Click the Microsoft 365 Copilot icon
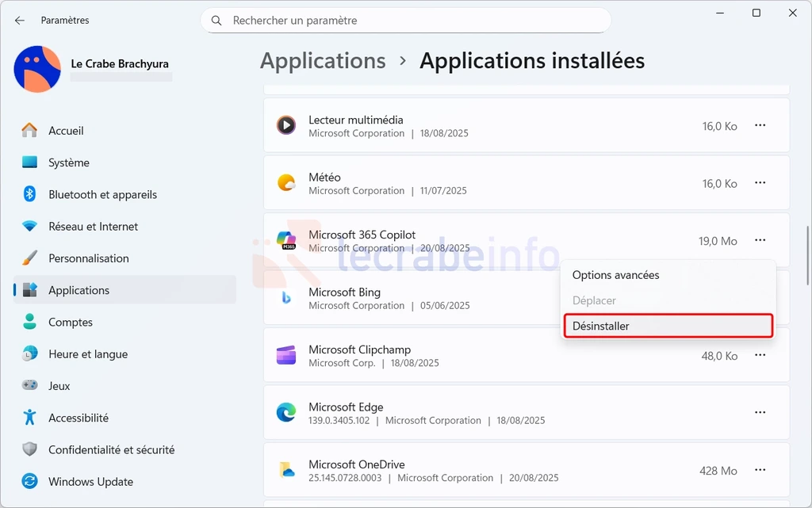 pyautogui.click(x=285, y=241)
